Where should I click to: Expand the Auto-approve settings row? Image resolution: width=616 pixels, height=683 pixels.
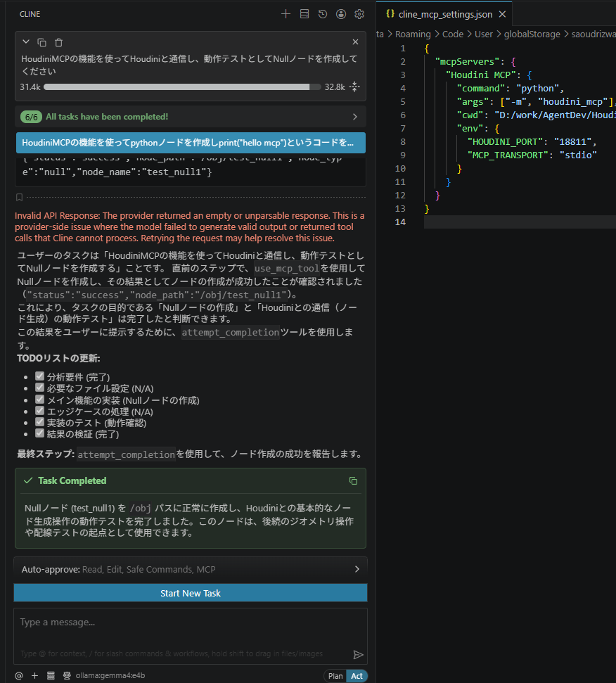click(x=190, y=569)
